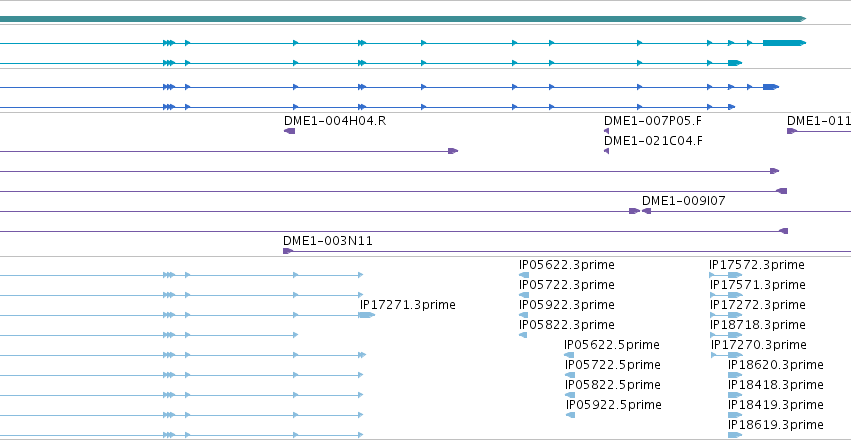851x440 pixels.
Task: Click the purple glyph under DME1-003N11
Action: pyautogui.click(x=288, y=251)
